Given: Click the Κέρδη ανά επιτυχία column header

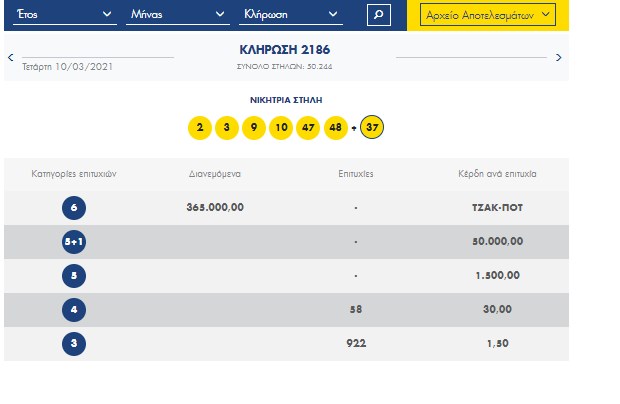Looking at the screenshot, I should (497, 173).
